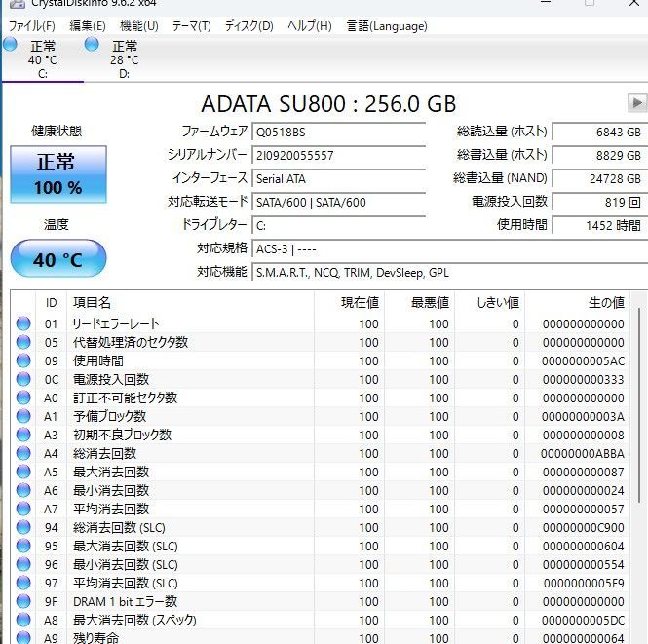This screenshot has width=648, height=644.
Task: Click the 40 °C temperature button
Action: (x=57, y=258)
